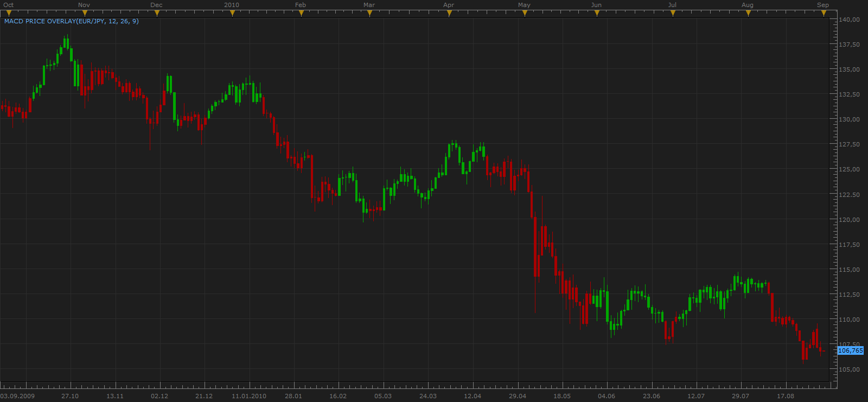Viewport: 868px width, 402px height.
Task: Click the 127,50 price axis label
Action: 850,144
